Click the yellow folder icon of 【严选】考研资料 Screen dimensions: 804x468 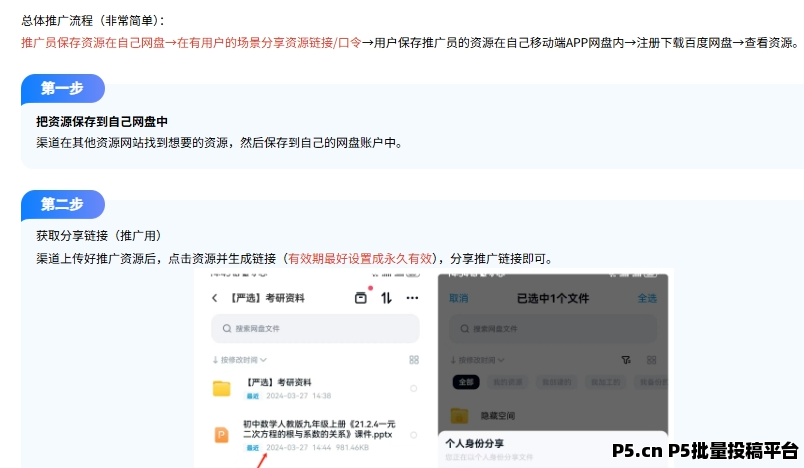pos(222,389)
